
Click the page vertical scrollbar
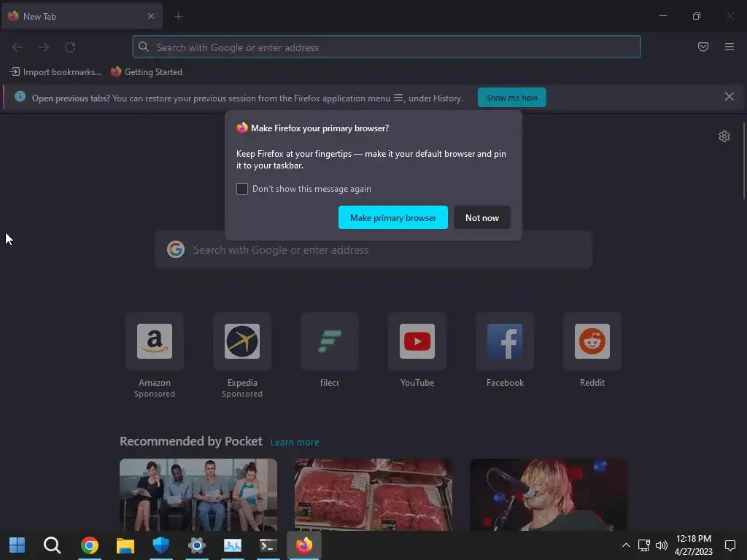pyautogui.click(x=743, y=161)
